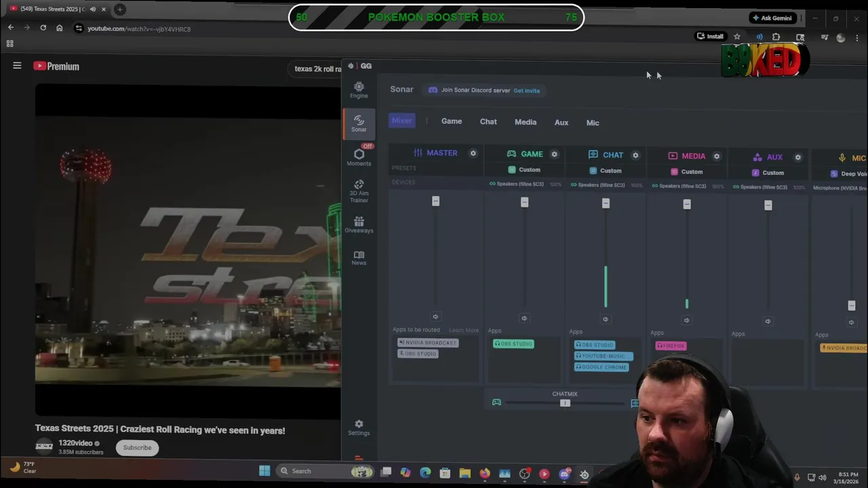Screen dimensions: 868x488
Task: Open the News section
Action: 359,258
